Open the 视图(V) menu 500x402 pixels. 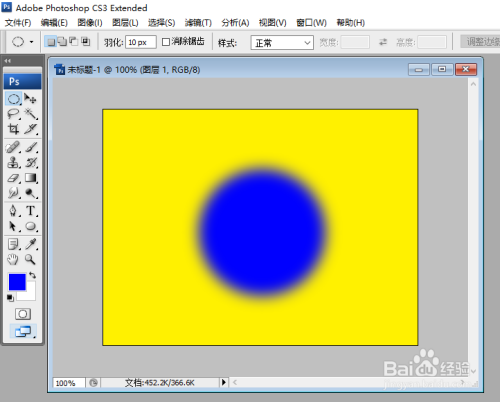coord(272,23)
